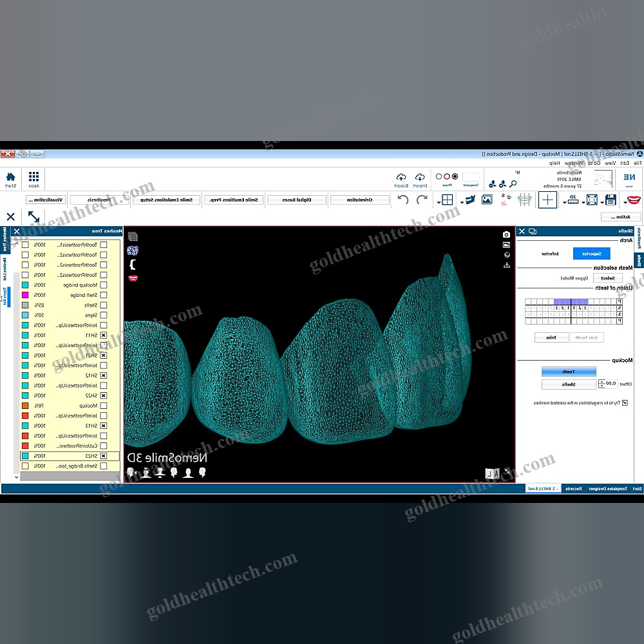Undock the Shells panel window icon
This screenshot has height=644, width=644.
(x=533, y=231)
